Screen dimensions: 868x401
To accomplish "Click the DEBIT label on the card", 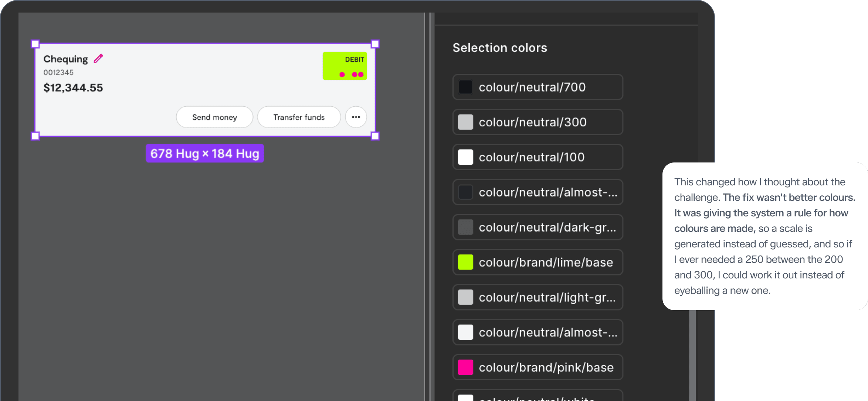I will pos(355,59).
